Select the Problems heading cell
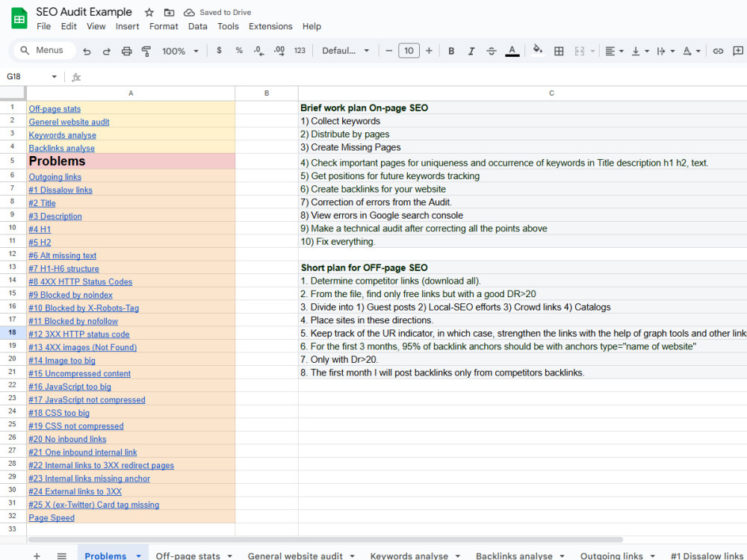This screenshot has width=747, height=560. [x=131, y=161]
